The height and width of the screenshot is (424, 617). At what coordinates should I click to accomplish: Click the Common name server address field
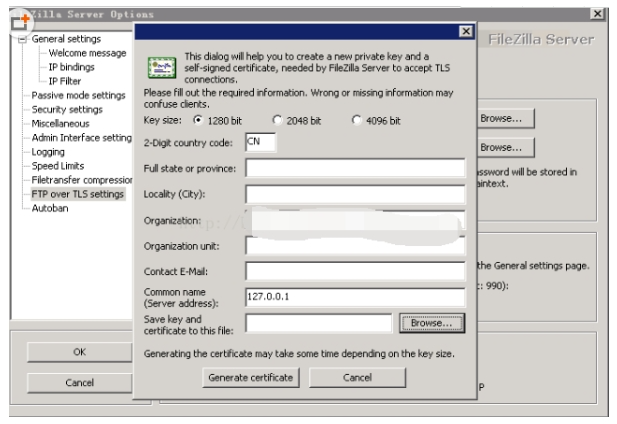coord(355,297)
